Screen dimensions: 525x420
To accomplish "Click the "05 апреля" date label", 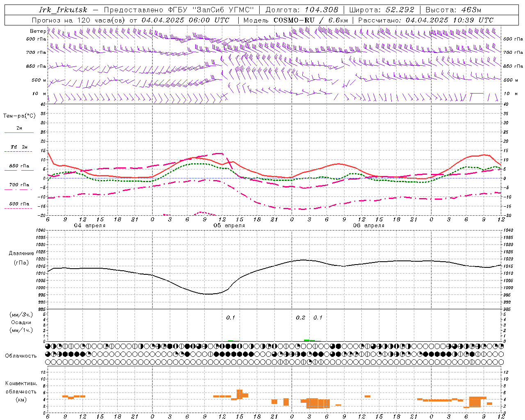I will click(x=229, y=226).
